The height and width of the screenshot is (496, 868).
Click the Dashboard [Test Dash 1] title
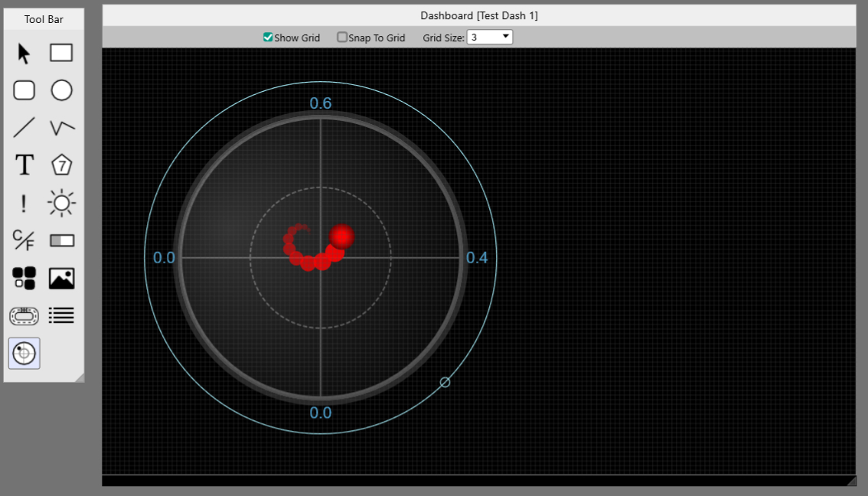coord(479,15)
